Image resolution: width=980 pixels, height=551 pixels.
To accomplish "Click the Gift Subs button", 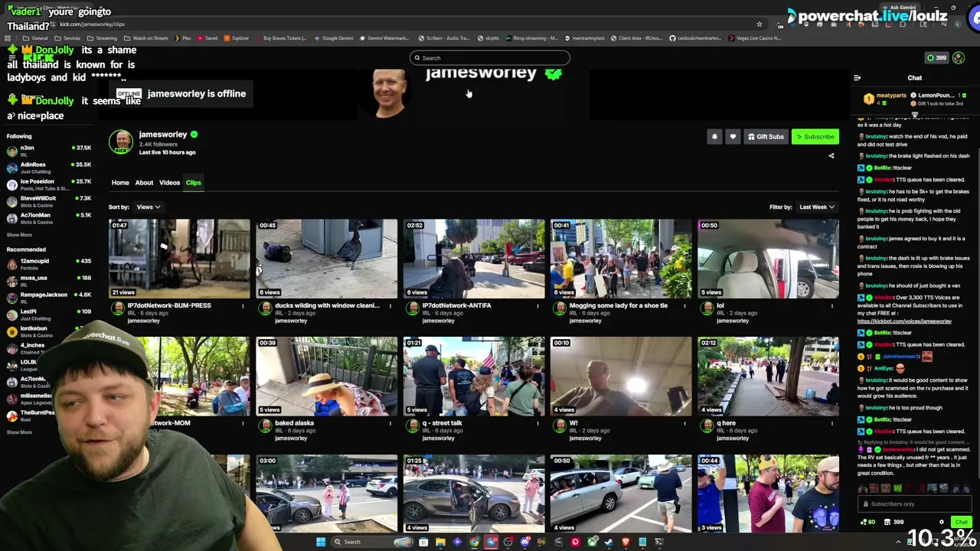I will (x=766, y=137).
